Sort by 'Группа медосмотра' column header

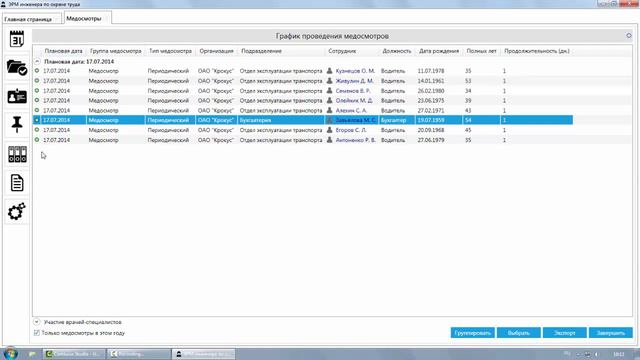pyautogui.click(x=116, y=51)
